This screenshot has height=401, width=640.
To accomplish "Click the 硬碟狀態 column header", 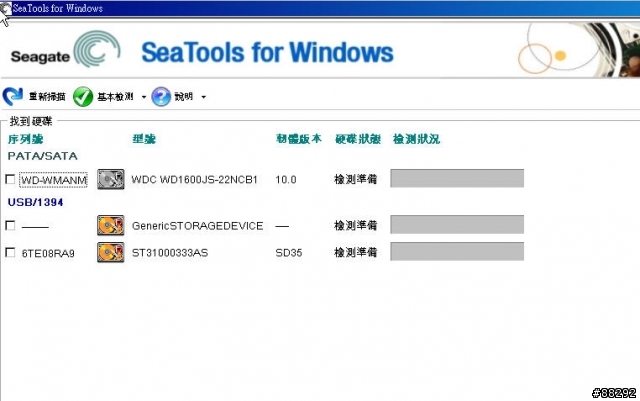I will 358,139.
